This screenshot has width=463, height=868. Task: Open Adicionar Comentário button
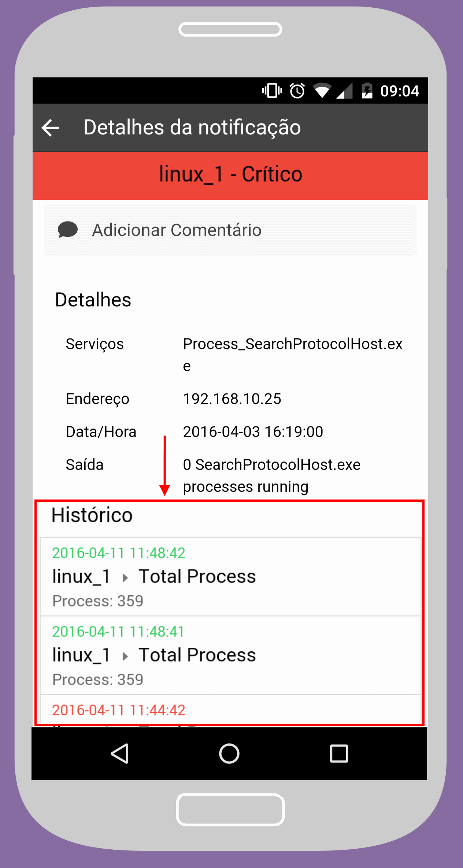tap(230, 230)
